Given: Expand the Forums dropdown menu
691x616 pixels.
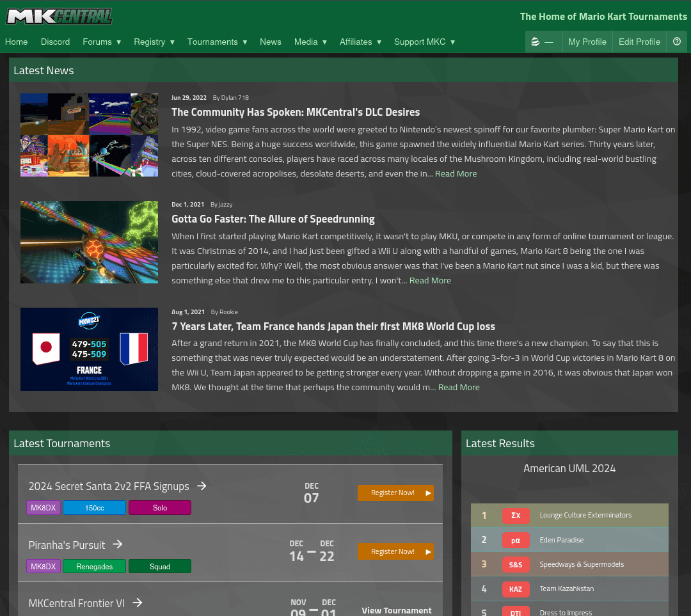Looking at the screenshot, I should [x=102, y=42].
